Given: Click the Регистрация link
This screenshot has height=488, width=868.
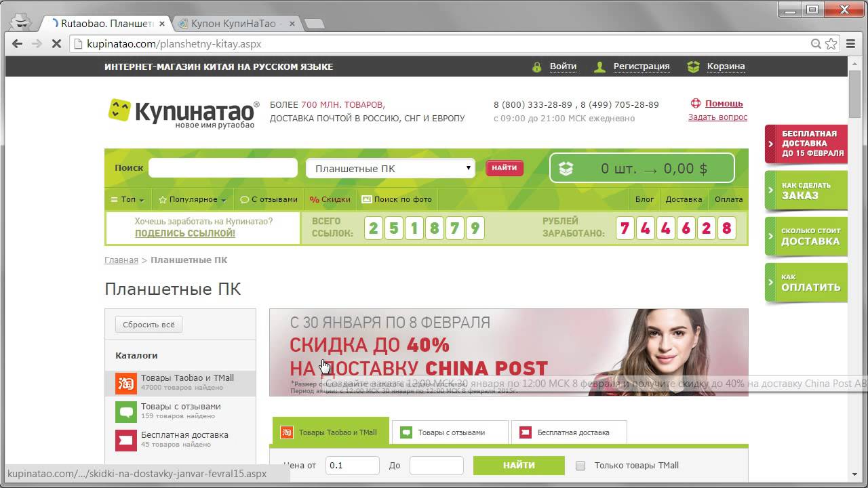Looking at the screenshot, I should pyautogui.click(x=642, y=66).
